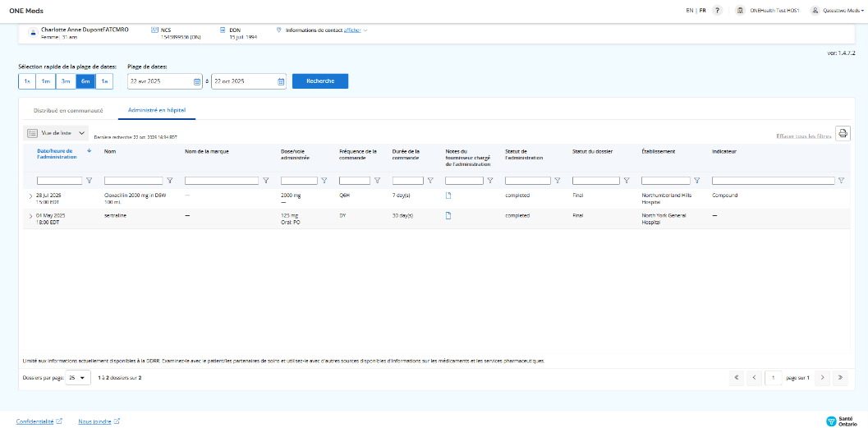Open calendar picker for start date
This screenshot has height=428, width=868.
(x=197, y=81)
